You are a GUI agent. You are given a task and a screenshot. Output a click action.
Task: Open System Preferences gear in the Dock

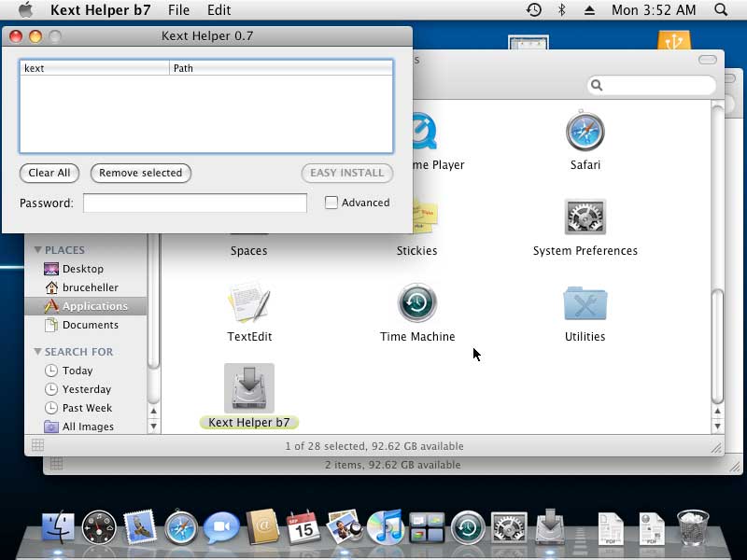[509, 527]
